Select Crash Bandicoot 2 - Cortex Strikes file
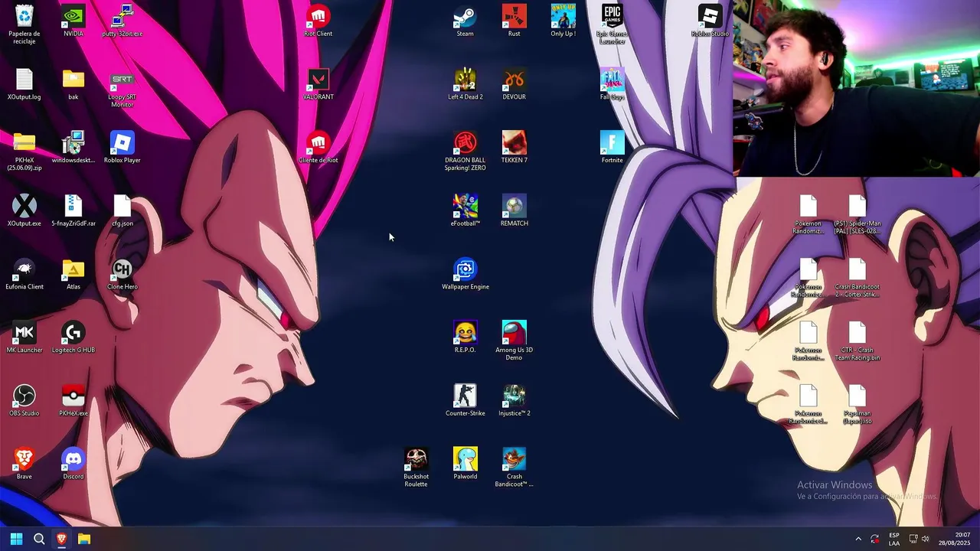 pos(857,278)
